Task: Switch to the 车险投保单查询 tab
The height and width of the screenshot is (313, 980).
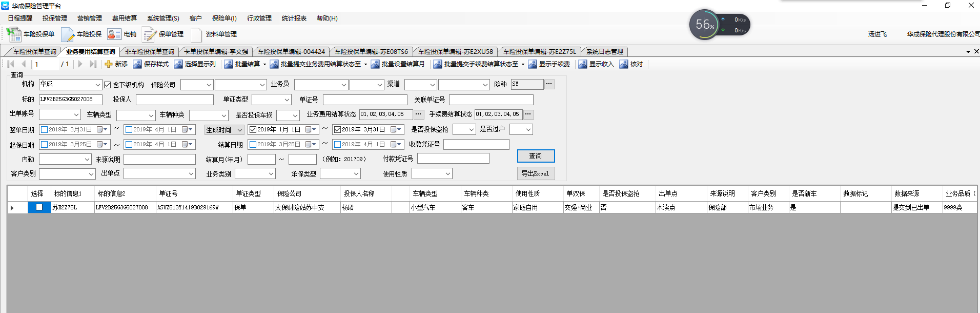Action: point(34,52)
